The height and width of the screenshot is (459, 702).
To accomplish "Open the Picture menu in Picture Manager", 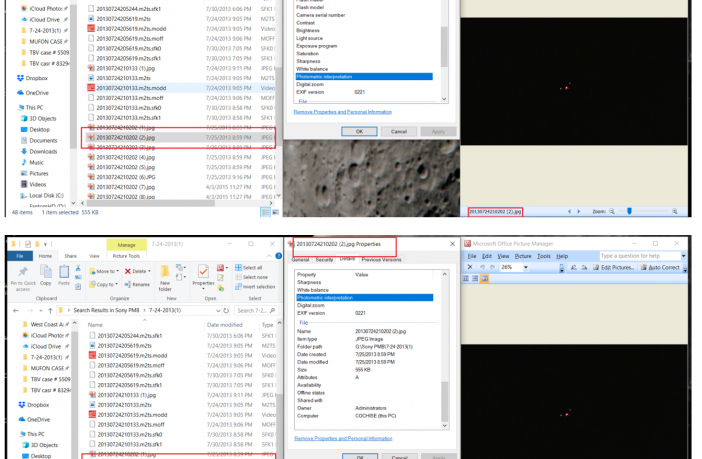I will 523,256.
